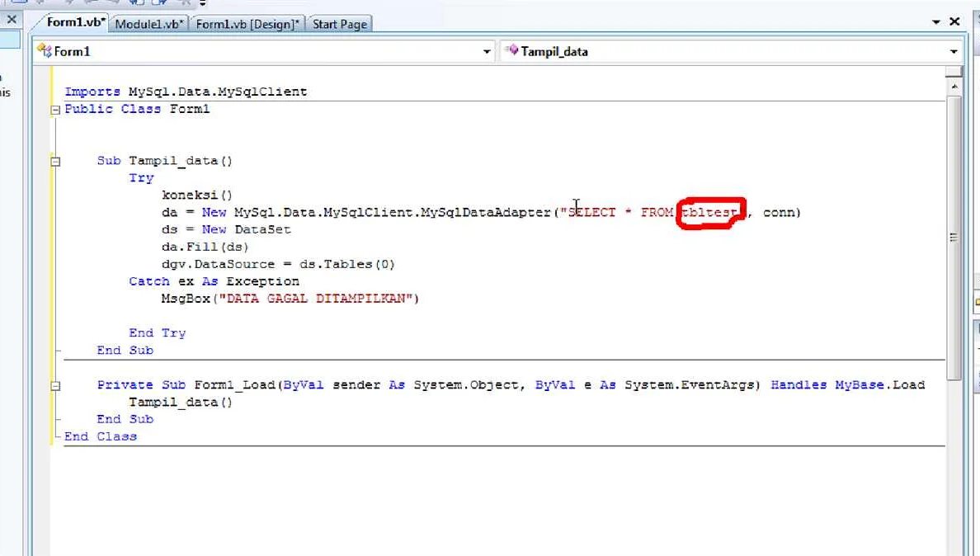Open the active files list arrow

(936, 22)
